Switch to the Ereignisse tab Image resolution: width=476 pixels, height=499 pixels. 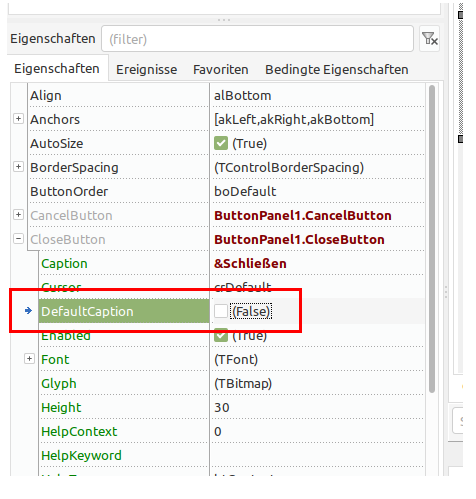146,70
